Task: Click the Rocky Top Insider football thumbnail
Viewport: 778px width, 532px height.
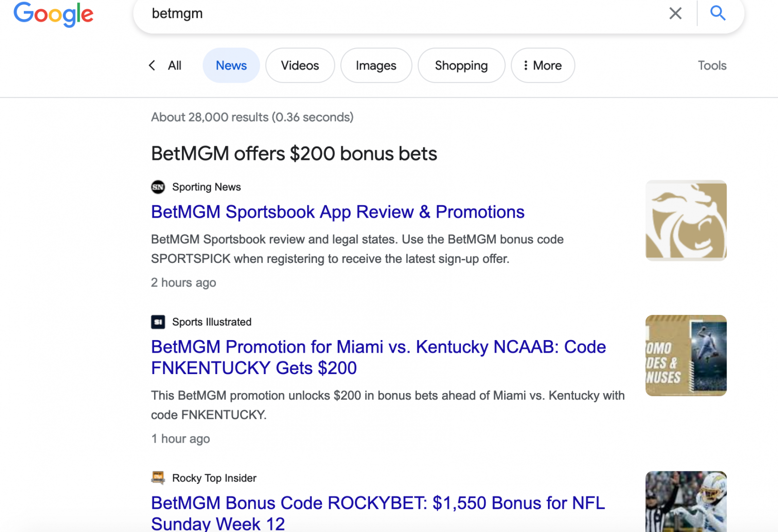Action: pos(686,501)
